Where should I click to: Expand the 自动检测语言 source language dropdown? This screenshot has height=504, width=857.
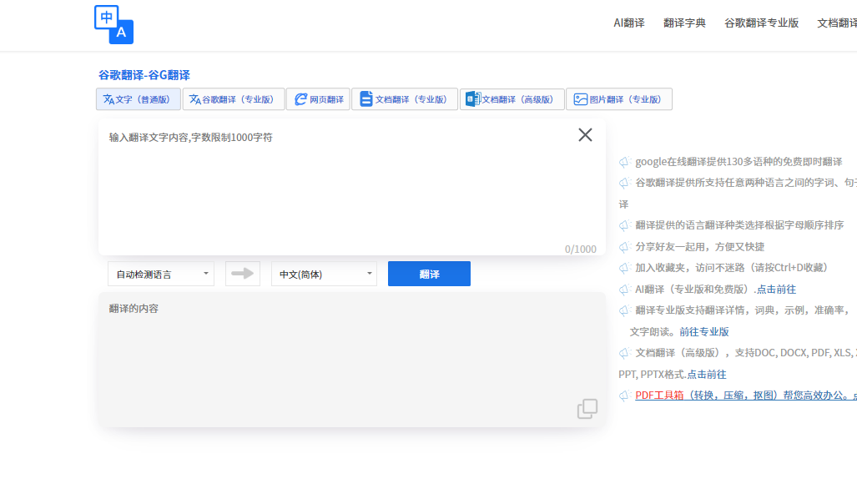(x=161, y=274)
